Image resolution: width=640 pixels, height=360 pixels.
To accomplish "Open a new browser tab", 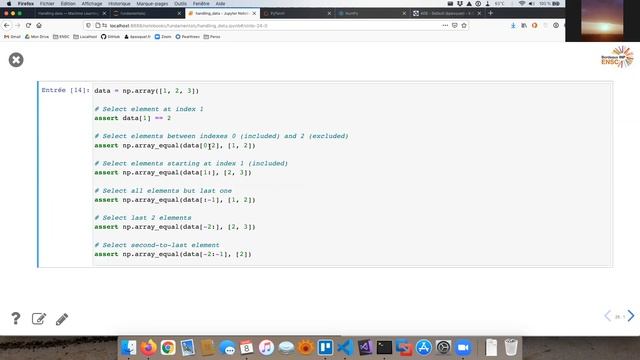I will 490,13.
